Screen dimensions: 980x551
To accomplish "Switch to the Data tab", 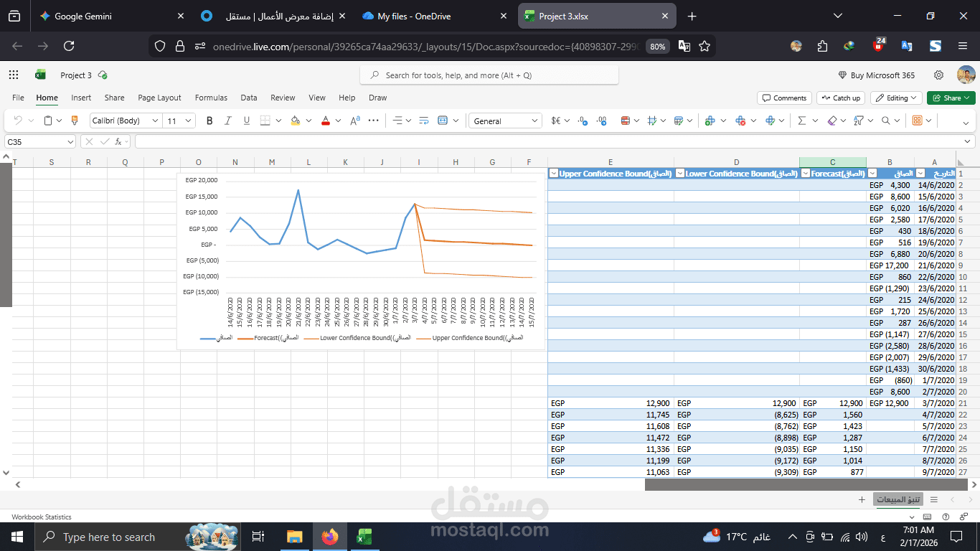I will pos(249,98).
